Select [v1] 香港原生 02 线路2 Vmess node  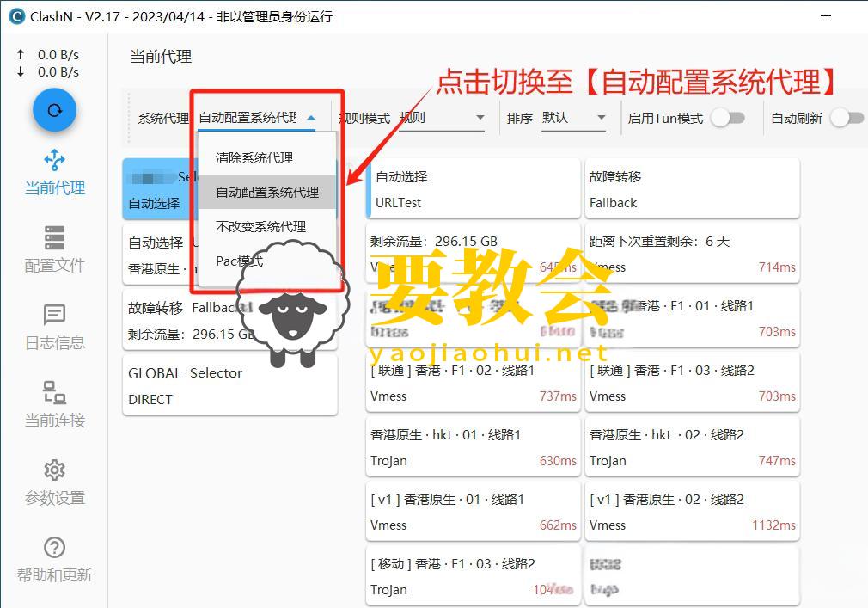coord(692,512)
